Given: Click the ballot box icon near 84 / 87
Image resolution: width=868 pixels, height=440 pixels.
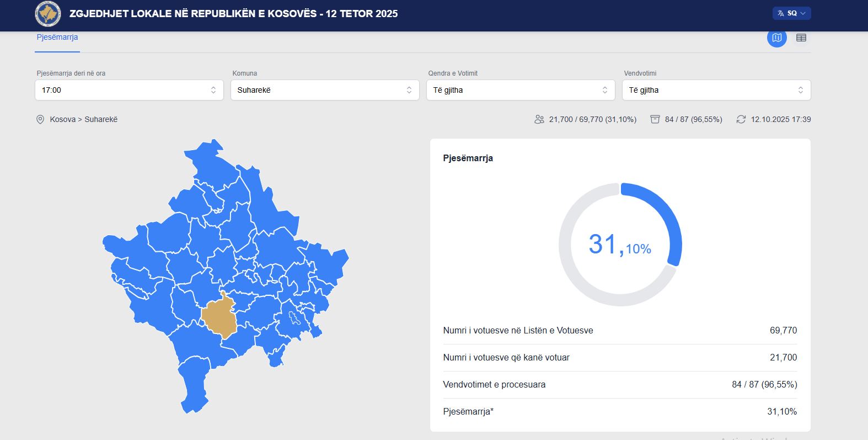Looking at the screenshot, I should coord(655,119).
